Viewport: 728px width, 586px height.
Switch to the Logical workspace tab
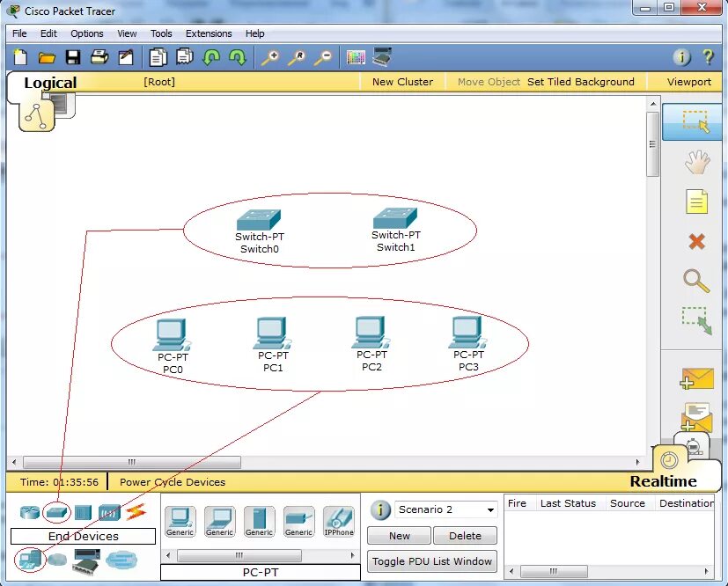coord(50,83)
